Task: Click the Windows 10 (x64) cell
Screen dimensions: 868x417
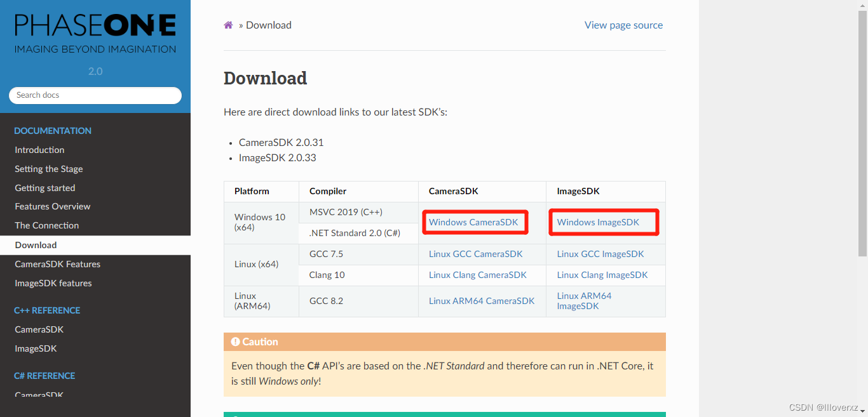Action: click(x=261, y=222)
